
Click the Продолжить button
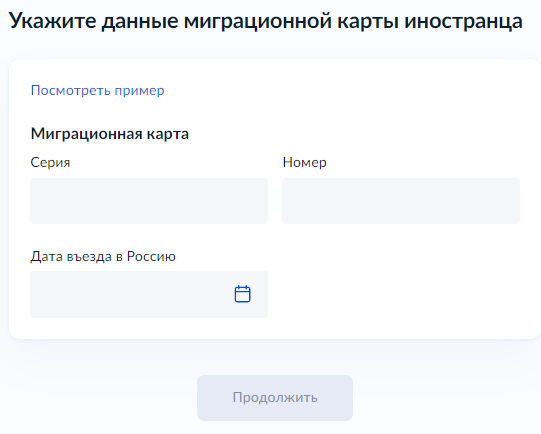pyautogui.click(x=275, y=398)
